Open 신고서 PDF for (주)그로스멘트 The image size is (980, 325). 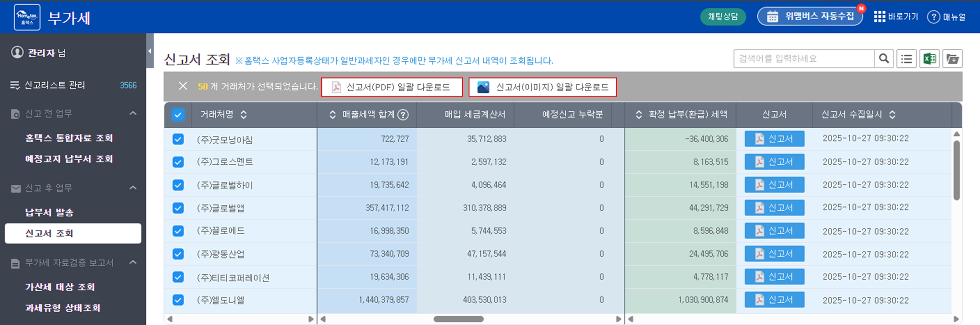(x=775, y=162)
